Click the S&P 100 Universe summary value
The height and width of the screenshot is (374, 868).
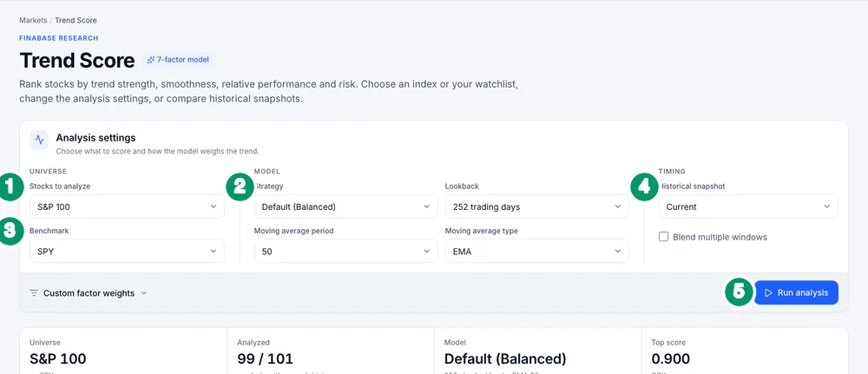(58, 359)
